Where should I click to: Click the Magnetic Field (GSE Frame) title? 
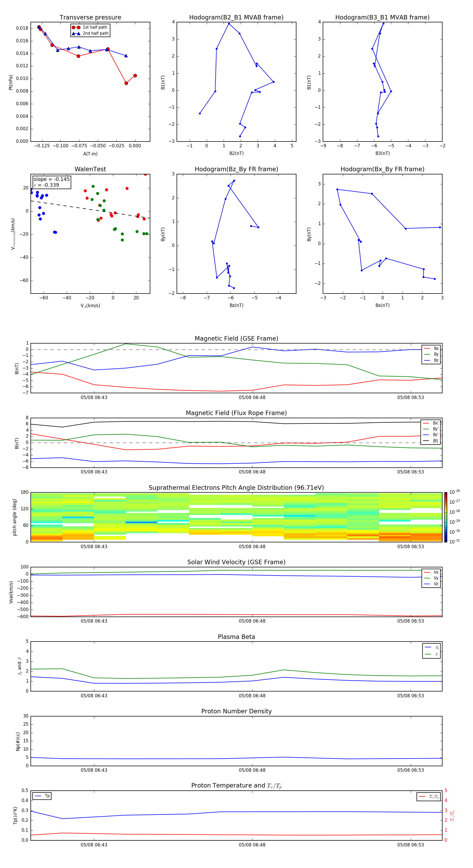pyautogui.click(x=236, y=339)
